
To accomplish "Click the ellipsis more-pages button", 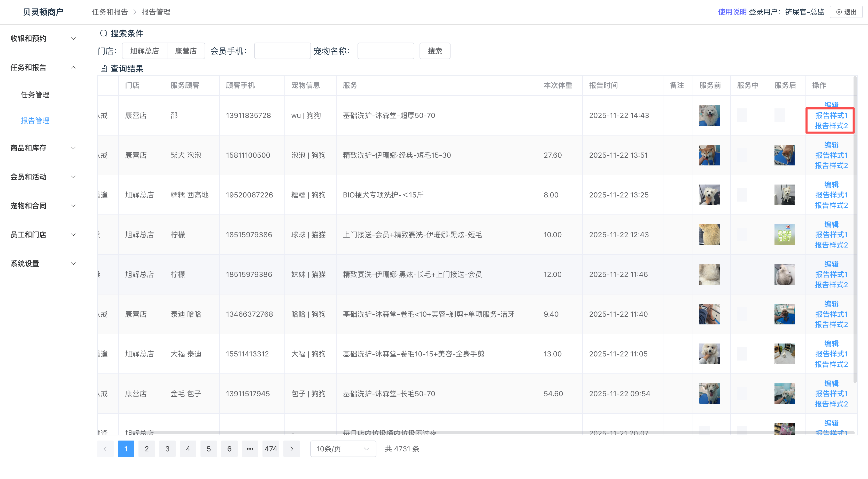I will coord(250,449).
